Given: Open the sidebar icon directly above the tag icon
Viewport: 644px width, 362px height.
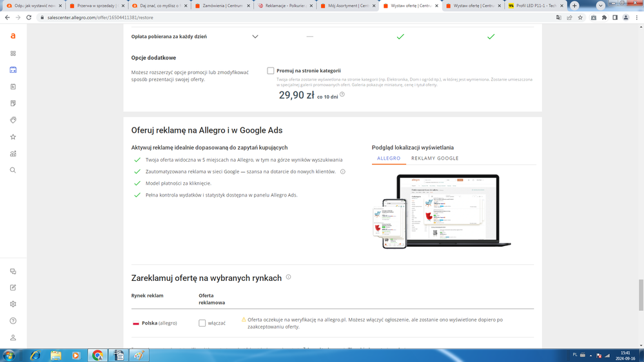Looking at the screenshot, I should (x=13, y=104).
